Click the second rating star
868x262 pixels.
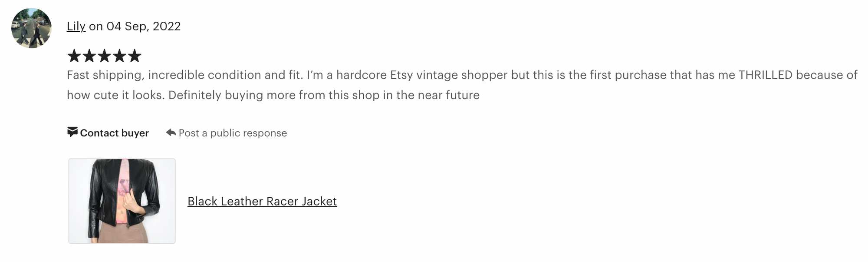[89, 56]
